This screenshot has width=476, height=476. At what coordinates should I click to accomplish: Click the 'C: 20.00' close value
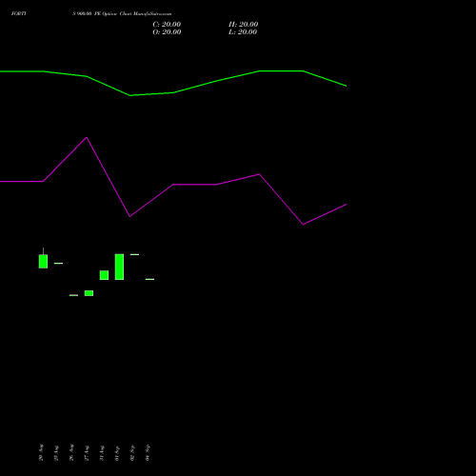(x=167, y=25)
